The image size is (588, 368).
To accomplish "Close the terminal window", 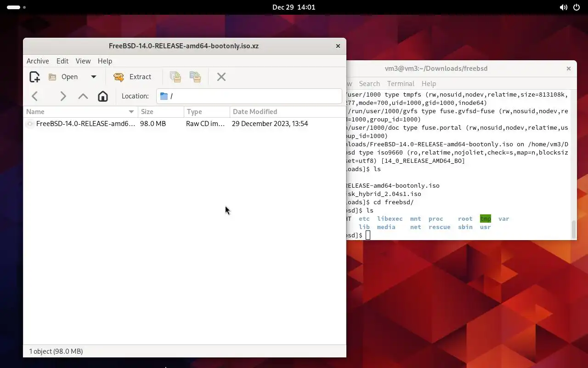I will [569, 69].
